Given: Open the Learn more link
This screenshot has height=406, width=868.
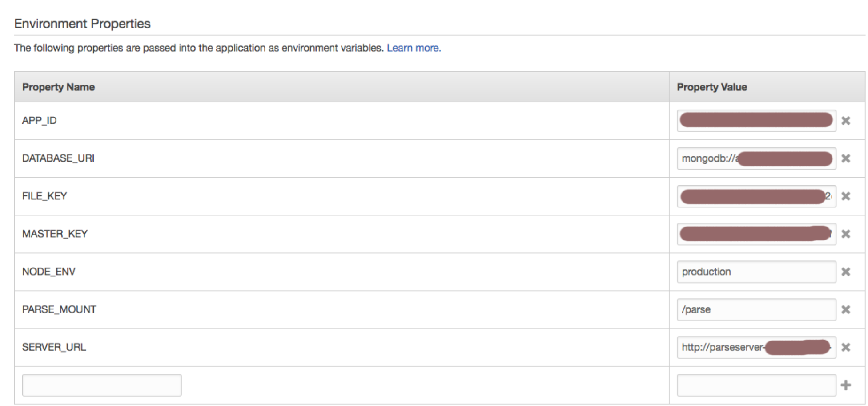Looking at the screenshot, I should (x=414, y=48).
